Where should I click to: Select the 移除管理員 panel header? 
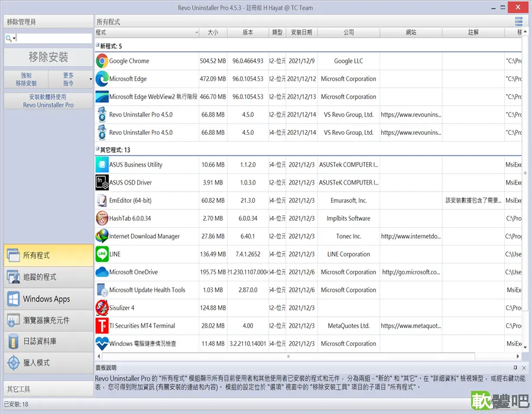pyautogui.click(x=48, y=22)
